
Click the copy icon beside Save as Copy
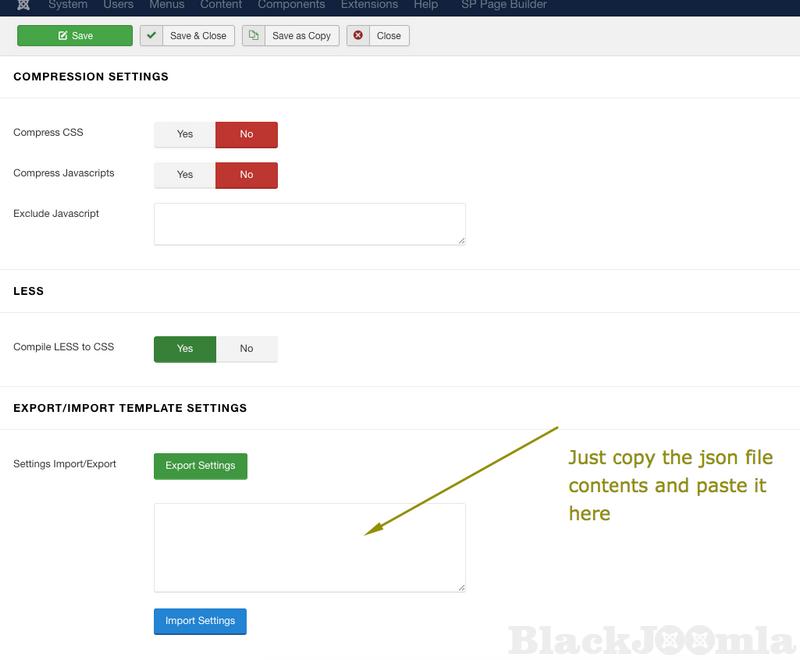254,36
